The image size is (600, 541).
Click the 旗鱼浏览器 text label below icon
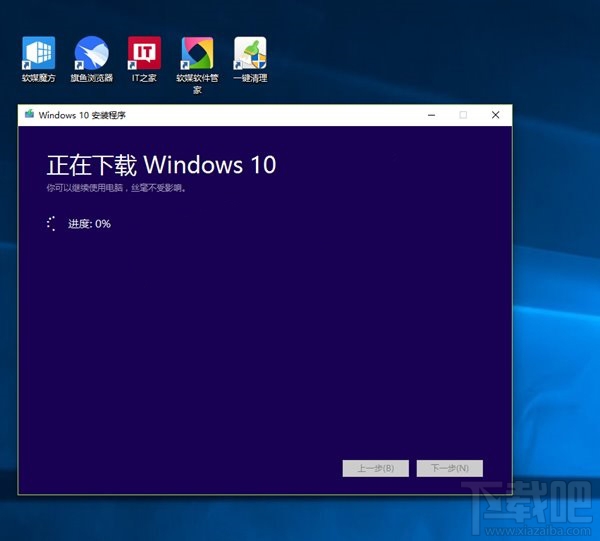91,78
